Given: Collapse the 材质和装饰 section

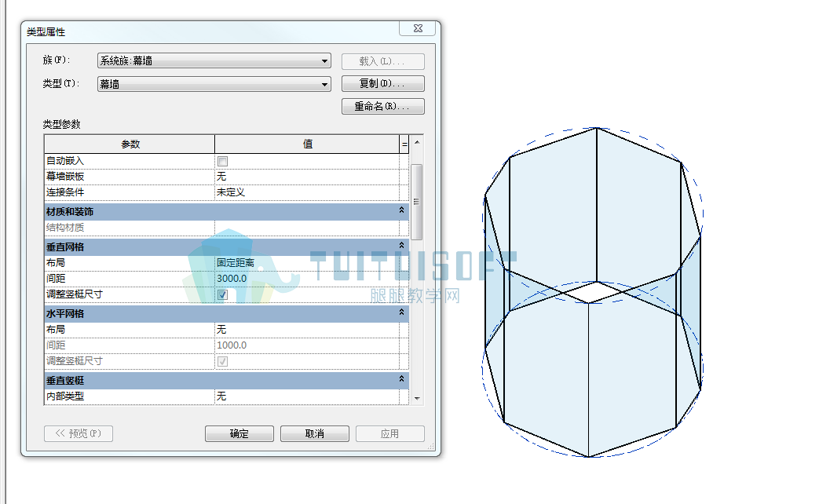Looking at the screenshot, I should (x=402, y=210).
